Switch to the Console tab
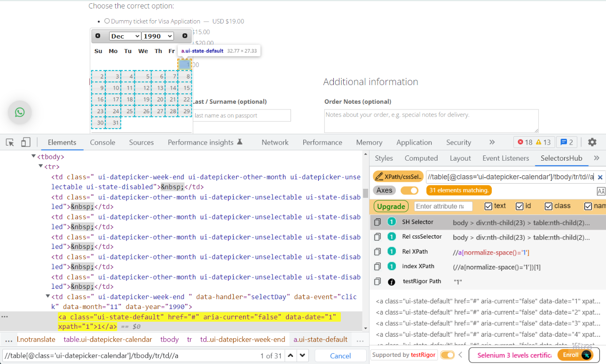The height and width of the screenshot is (364, 606). [x=102, y=142]
